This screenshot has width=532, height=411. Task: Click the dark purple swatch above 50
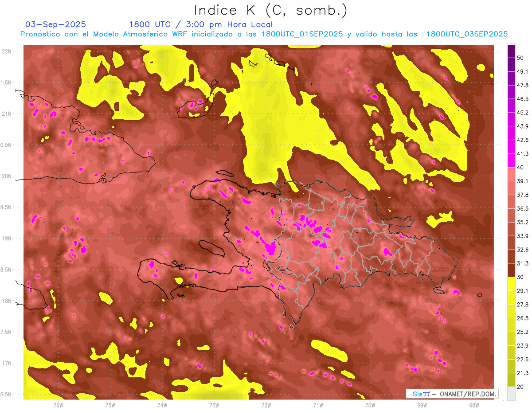(512, 51)
